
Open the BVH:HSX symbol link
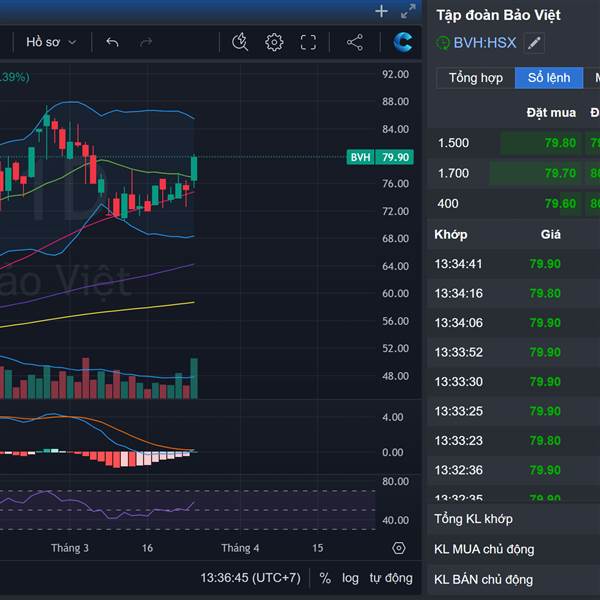tap(484, 42)
